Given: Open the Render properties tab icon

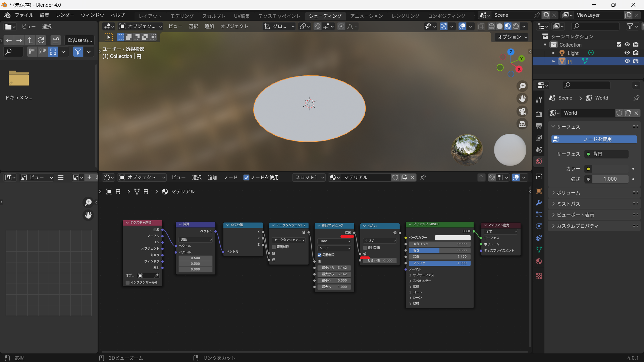Looking at the screenshot, I should click(539, 114).
